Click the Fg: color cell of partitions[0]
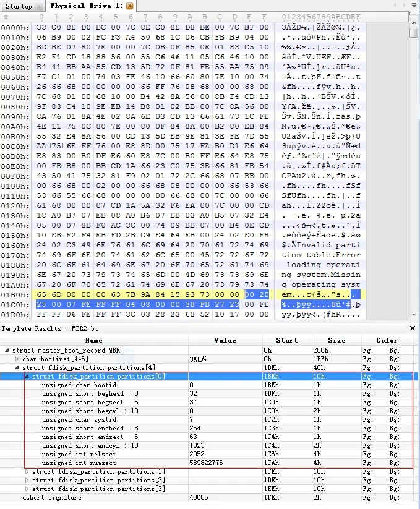Screen dimensions: 420x509 (x=368, y=377)
